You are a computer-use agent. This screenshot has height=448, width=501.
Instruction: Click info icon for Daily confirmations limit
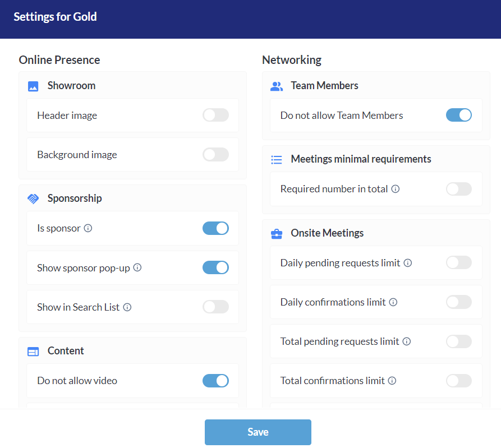393,302
